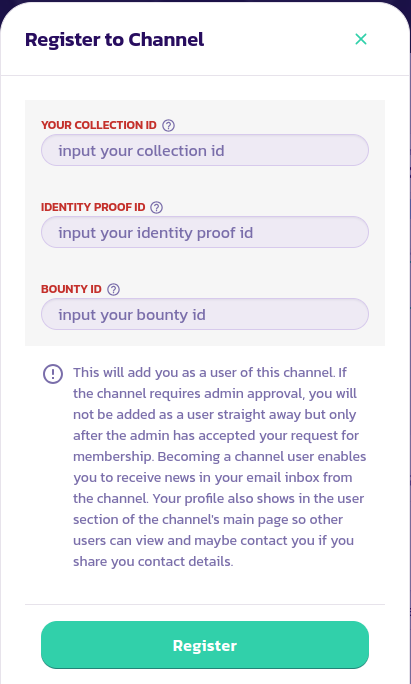Click the YOUR COLLECTION ID label
Image resolution: width=411 pixels, height=684 pixels.
coord(99,125)
